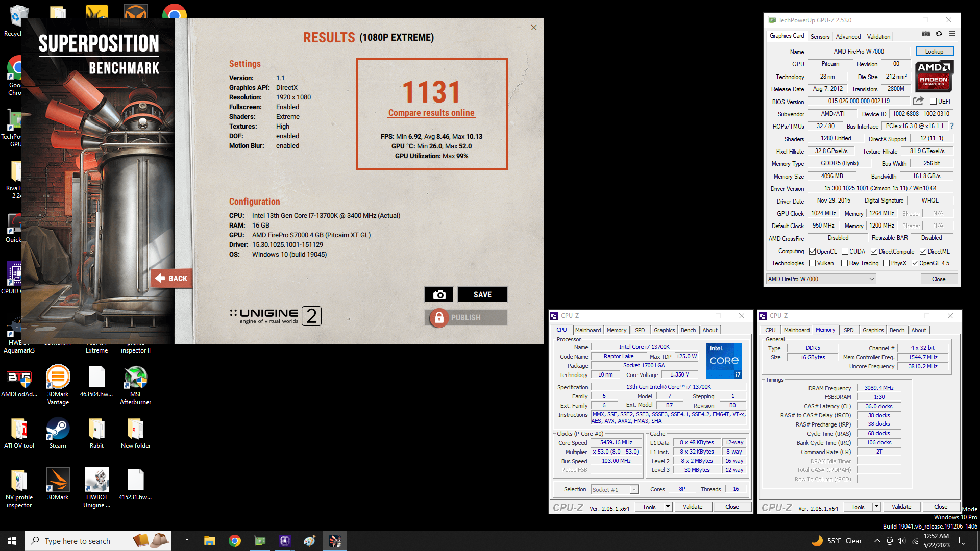The height and width of the screenshot is (551, 980).
Task: Open the Steam desktop shortcut
Action: (x=58, y=433)
